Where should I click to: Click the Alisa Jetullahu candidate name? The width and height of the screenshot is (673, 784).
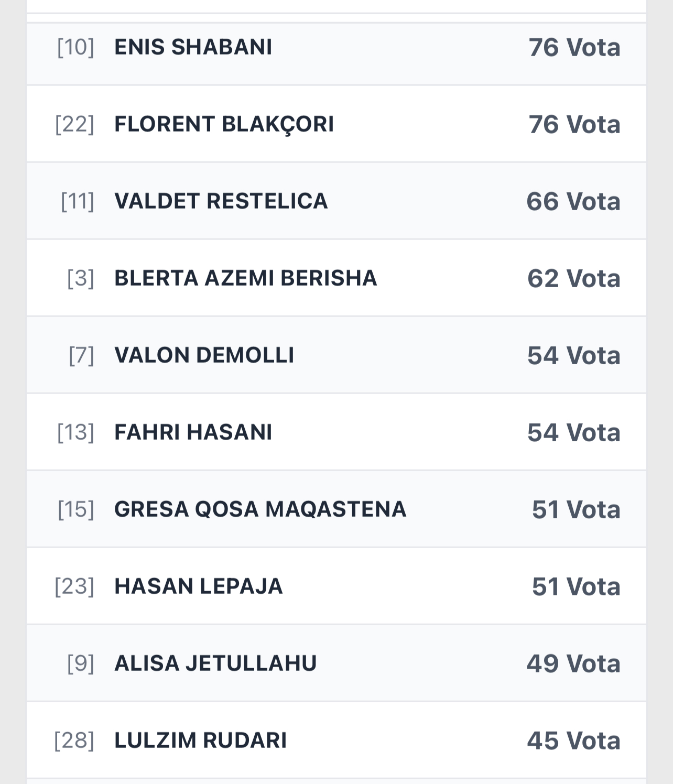[x=215, y=663]
